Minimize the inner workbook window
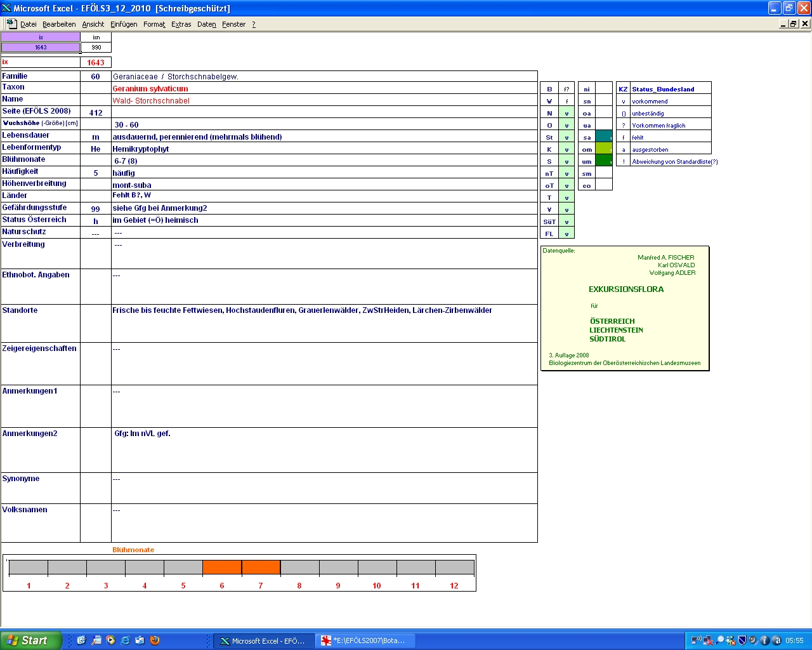Screen dimensions: 812x650 (783, 23)
